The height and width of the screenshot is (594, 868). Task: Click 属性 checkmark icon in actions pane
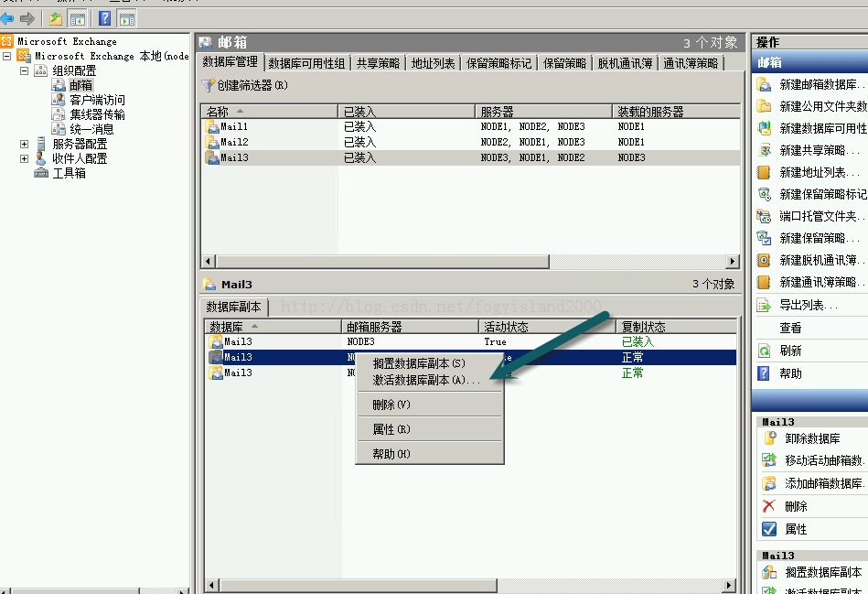click(769, 529)
